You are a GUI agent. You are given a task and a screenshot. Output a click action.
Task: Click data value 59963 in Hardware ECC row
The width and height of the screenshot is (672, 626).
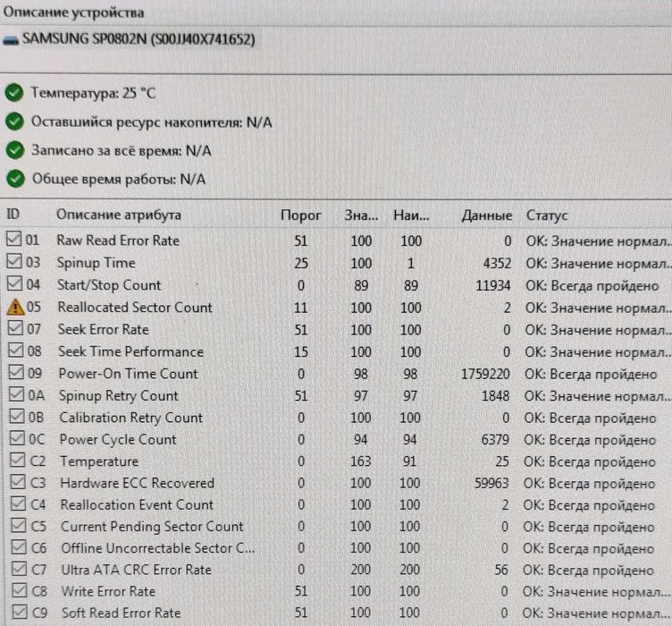tap(491, 483)
